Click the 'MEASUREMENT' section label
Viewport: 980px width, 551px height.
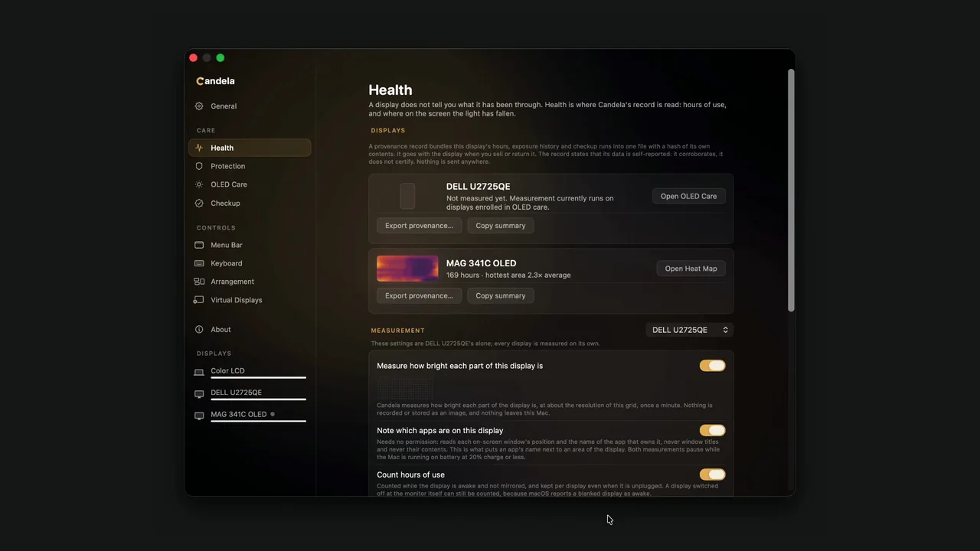[x=397, y=331]
